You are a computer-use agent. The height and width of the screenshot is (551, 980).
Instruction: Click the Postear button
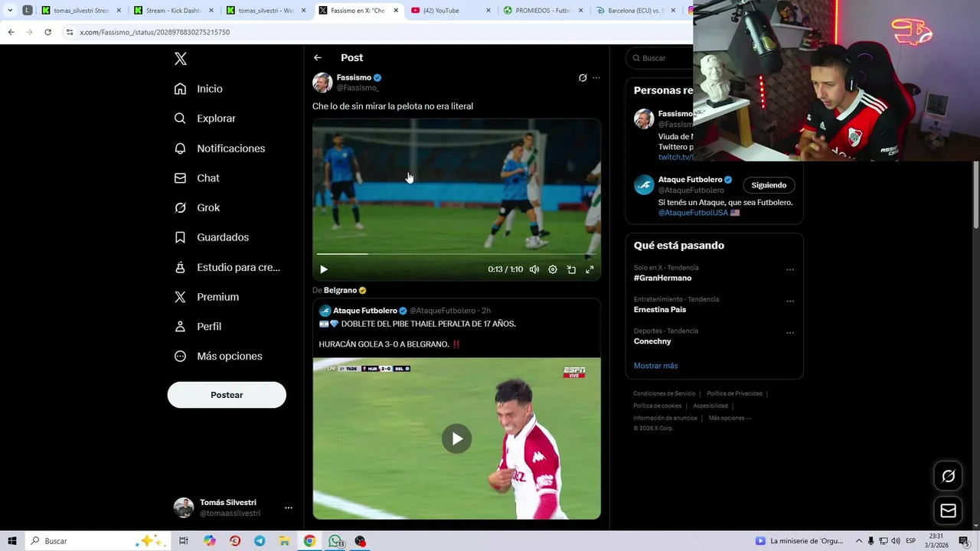coord(227,395)
